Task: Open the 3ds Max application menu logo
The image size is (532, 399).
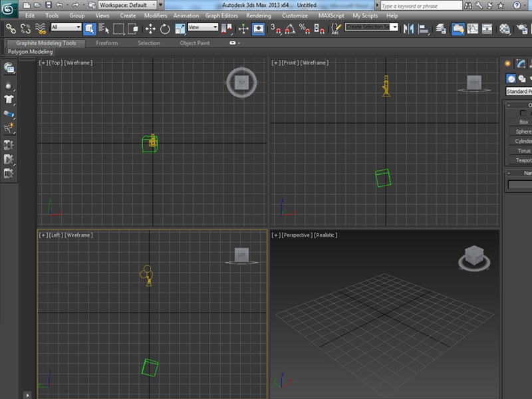Action: tap(8, 9)
